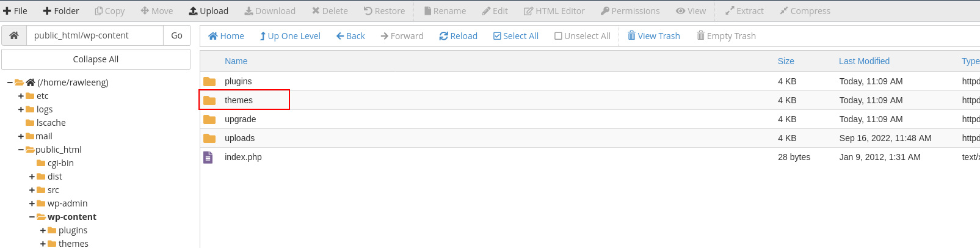Open View Trash

tap(653, 36)
